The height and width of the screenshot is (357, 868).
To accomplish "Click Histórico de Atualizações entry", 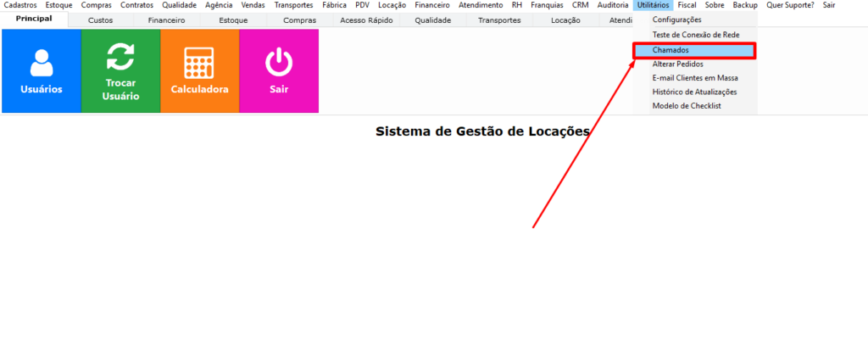I will point(694,92).
